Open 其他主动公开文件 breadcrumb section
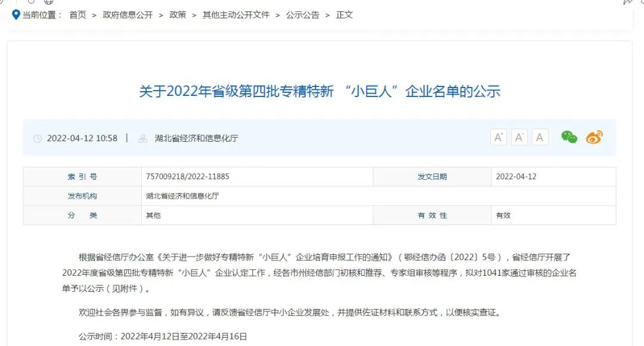644x346 pixels. [x=236, y=15]
